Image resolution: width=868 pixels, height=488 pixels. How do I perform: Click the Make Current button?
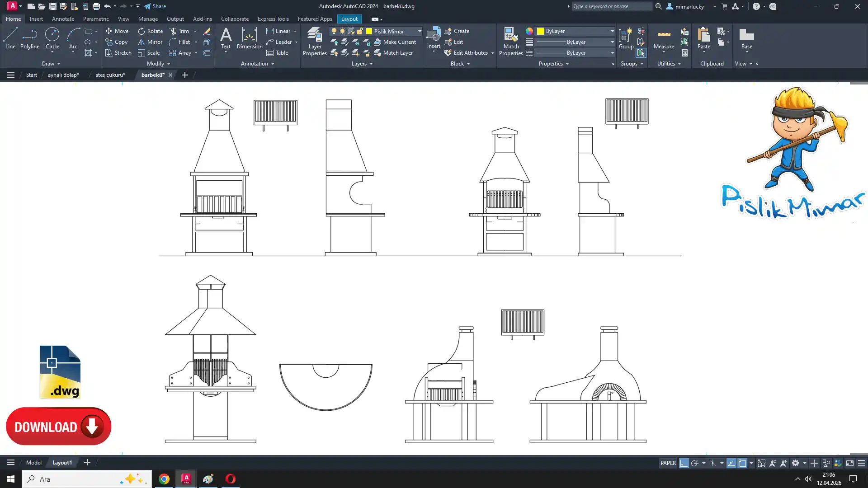coord(395,42)
